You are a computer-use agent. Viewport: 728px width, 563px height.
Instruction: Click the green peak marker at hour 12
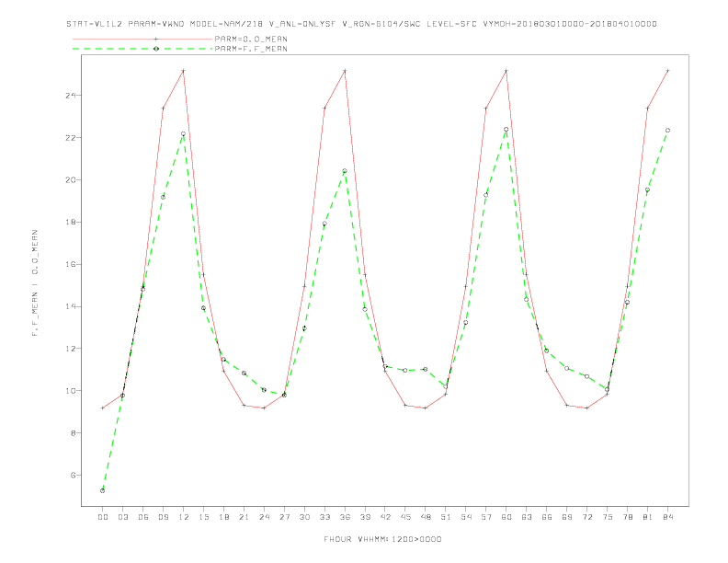184,133
